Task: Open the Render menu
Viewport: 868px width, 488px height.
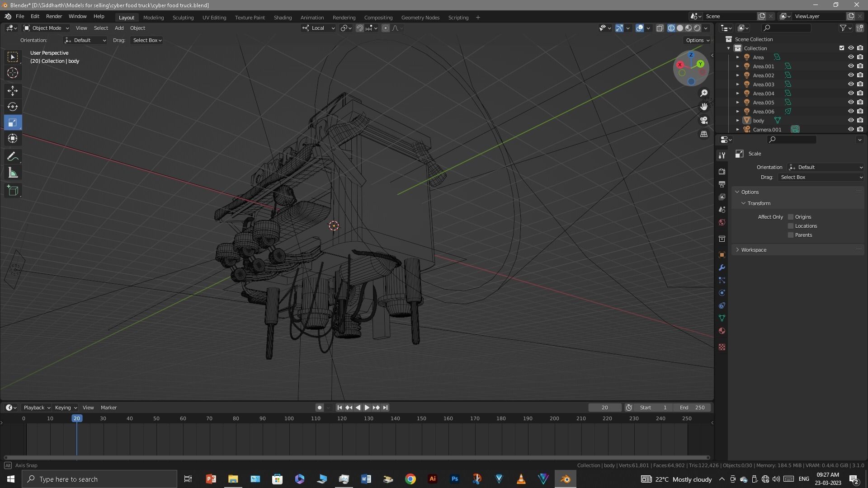Action: coord(54,16)
